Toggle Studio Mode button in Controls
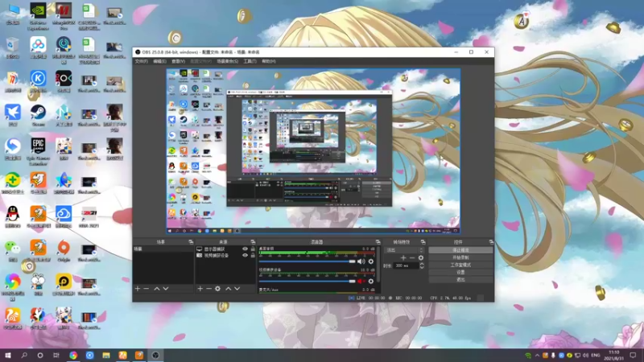The width and height of the screenshot is (644, 362). 460,265
